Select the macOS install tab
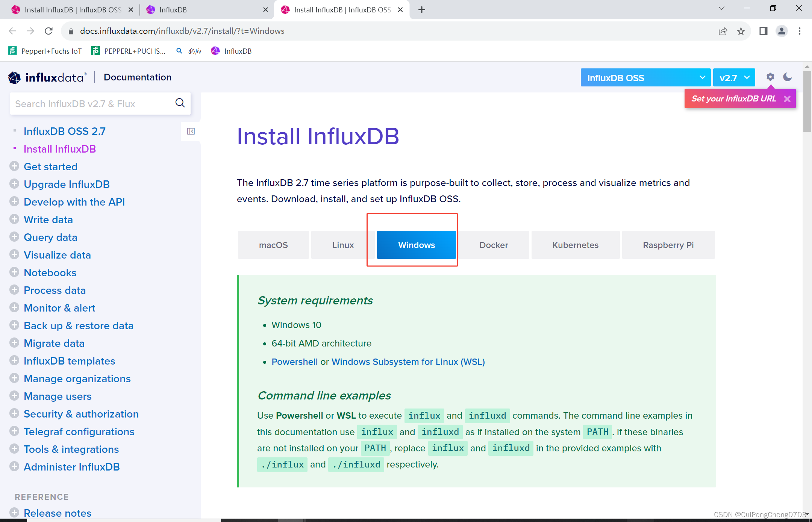This screenshot has width=812, height=522. click(273, 245)
